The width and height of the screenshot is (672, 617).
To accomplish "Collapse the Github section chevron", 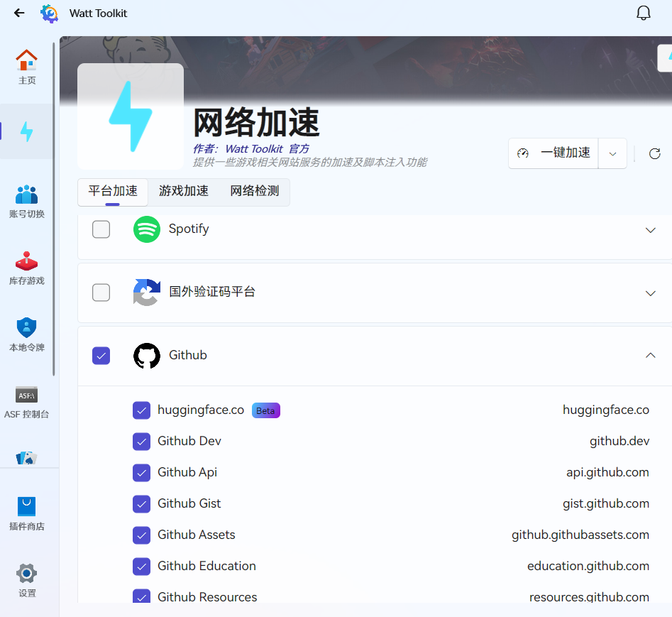I will coord(651,355).
